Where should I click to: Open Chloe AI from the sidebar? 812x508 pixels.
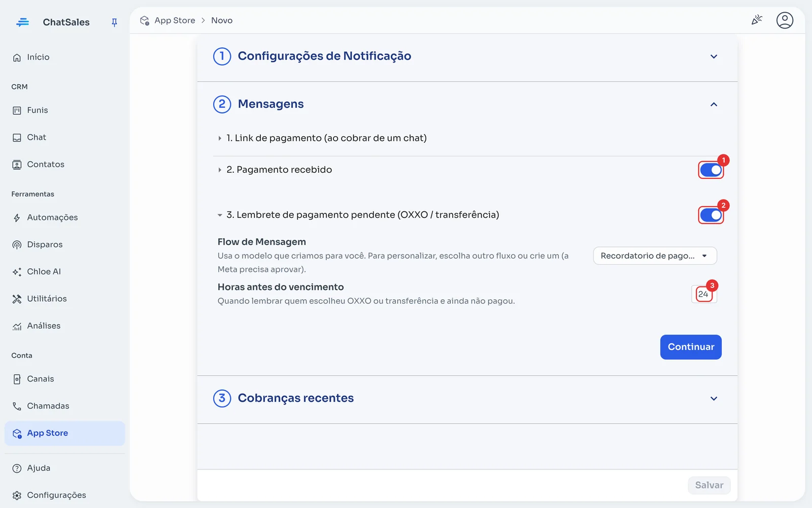click(x=64, y=272)
